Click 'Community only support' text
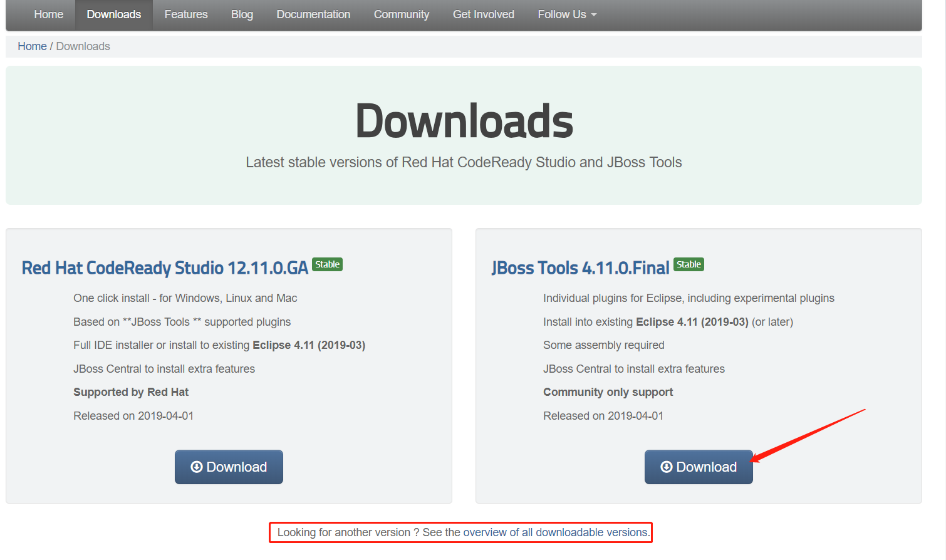 click(x=608, y=392)
